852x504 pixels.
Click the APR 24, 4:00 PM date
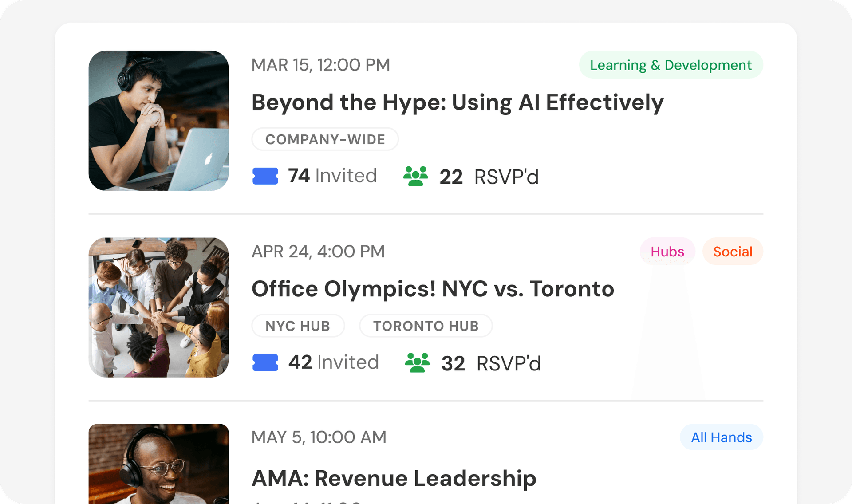point(318,252)
